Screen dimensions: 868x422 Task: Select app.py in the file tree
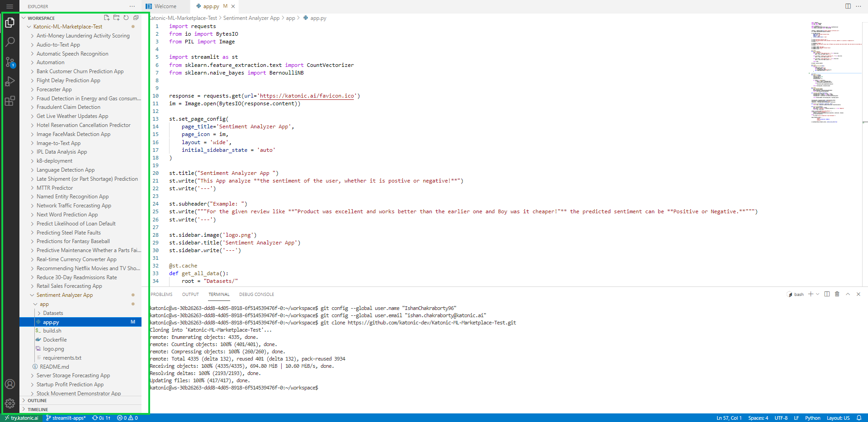[80, 322]
